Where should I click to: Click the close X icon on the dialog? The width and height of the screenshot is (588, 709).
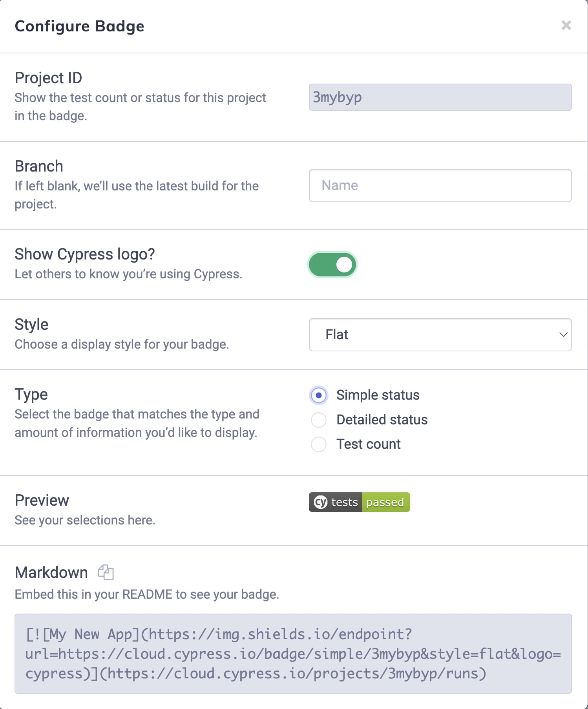566,26
